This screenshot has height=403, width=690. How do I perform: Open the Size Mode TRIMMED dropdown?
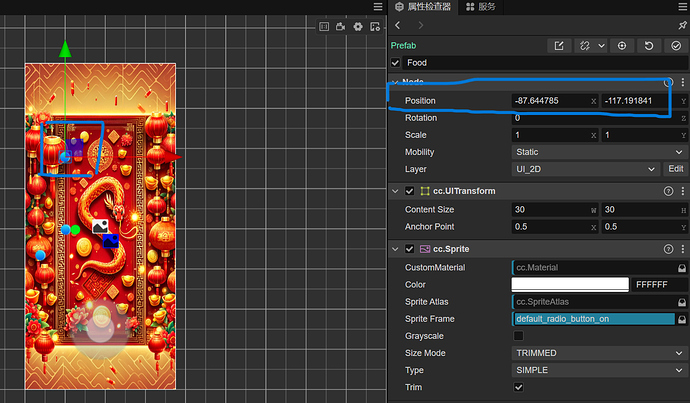(599, 353)
